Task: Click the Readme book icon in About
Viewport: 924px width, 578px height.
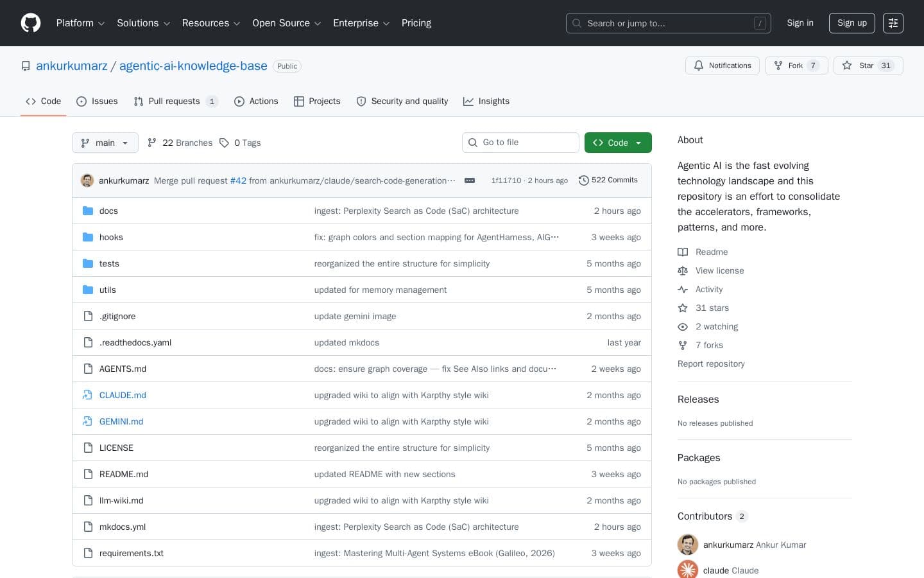Action: click(x=683, y=252)
